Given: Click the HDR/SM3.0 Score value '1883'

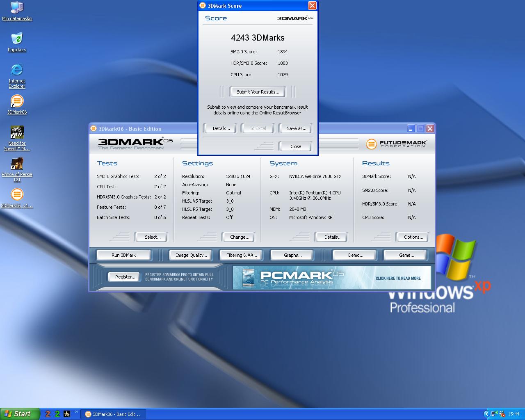Looking at the screenshot, I should tap(283, 63).
